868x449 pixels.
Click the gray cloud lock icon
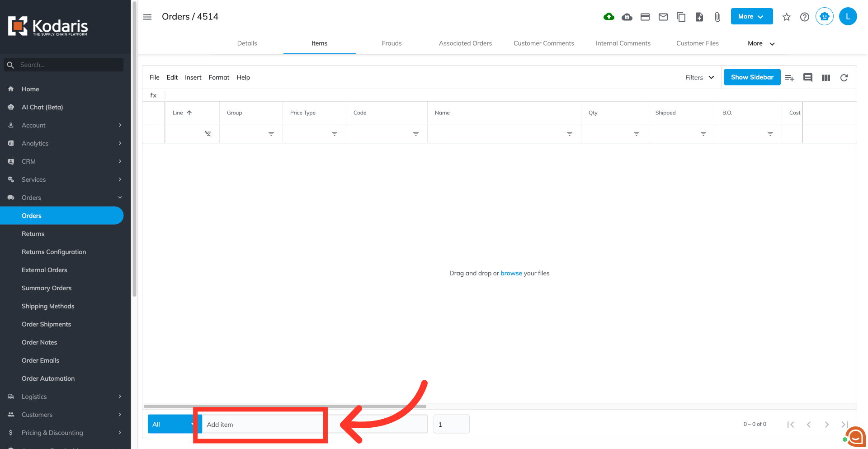coord(627,17)
